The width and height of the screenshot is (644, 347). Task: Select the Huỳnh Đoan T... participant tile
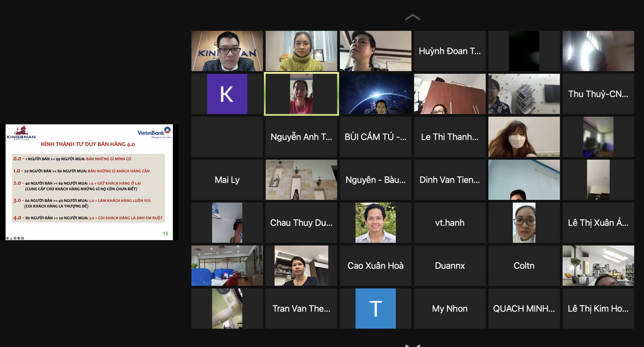(x=449, y=51)
